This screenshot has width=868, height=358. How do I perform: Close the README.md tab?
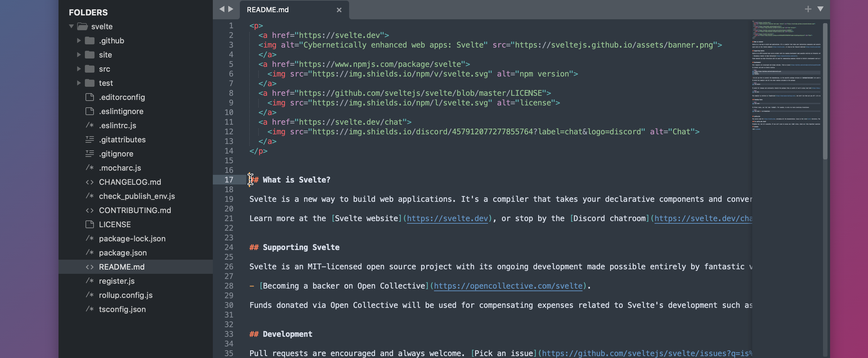[x=339, y=10]
